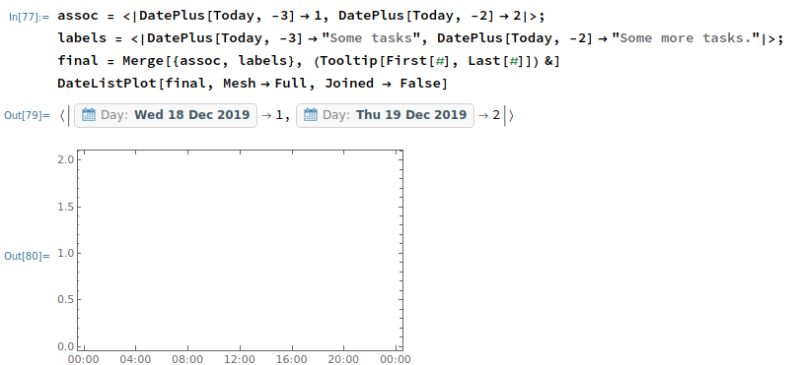Click the Out[80]= cell label
Viewport: 800px width, 365px height.
pos(27,256)
